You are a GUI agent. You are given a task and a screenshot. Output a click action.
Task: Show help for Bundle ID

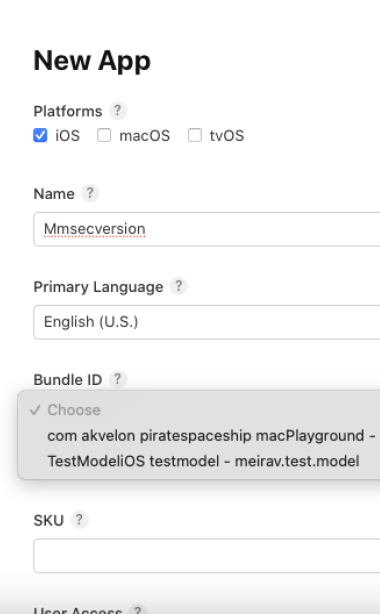[118, 379]
